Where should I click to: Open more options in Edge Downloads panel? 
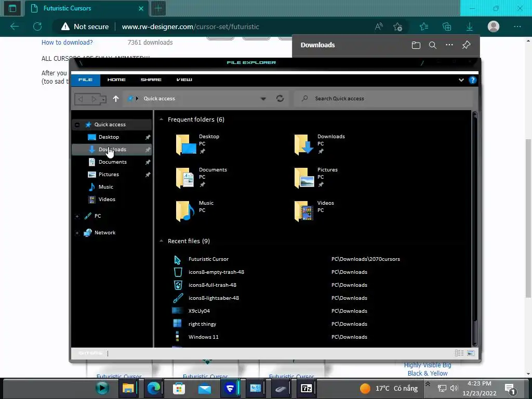pos(449,45)
